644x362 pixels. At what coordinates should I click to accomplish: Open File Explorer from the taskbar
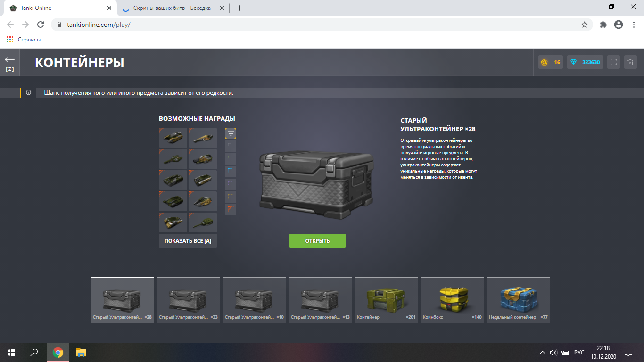(x=81, y=353)
